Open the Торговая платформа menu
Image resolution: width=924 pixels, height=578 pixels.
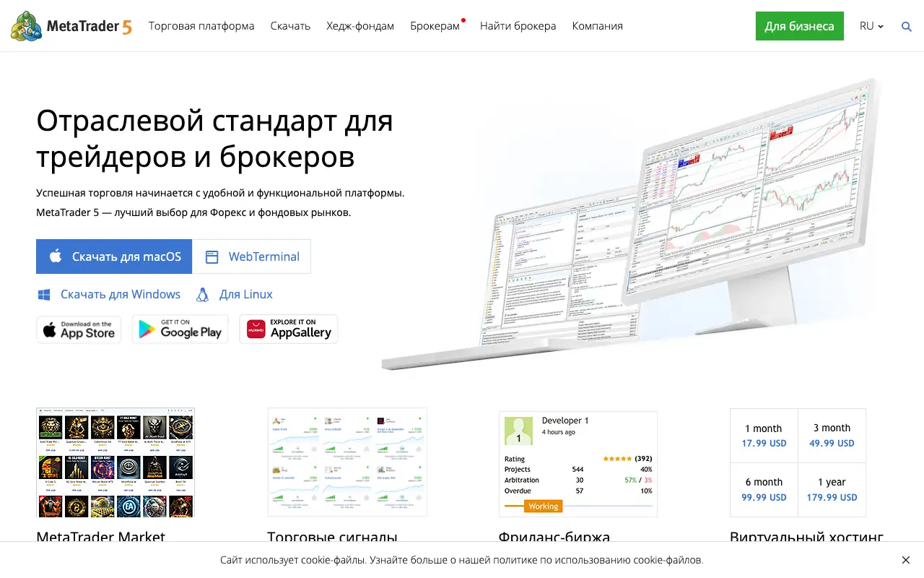point(201,26)
